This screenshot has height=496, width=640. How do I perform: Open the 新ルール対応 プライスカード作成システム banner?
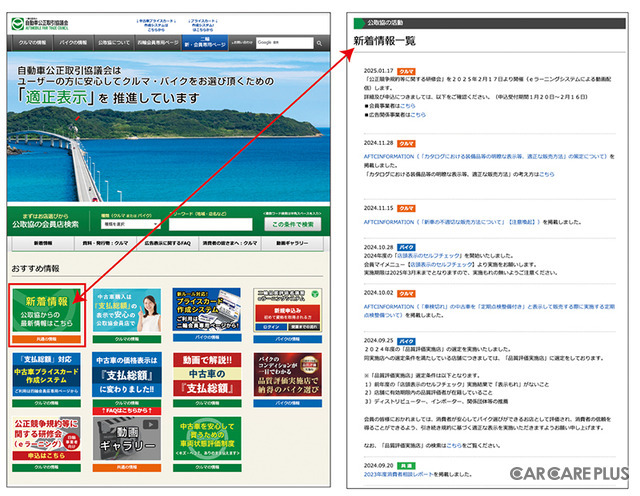pos(207,310)
